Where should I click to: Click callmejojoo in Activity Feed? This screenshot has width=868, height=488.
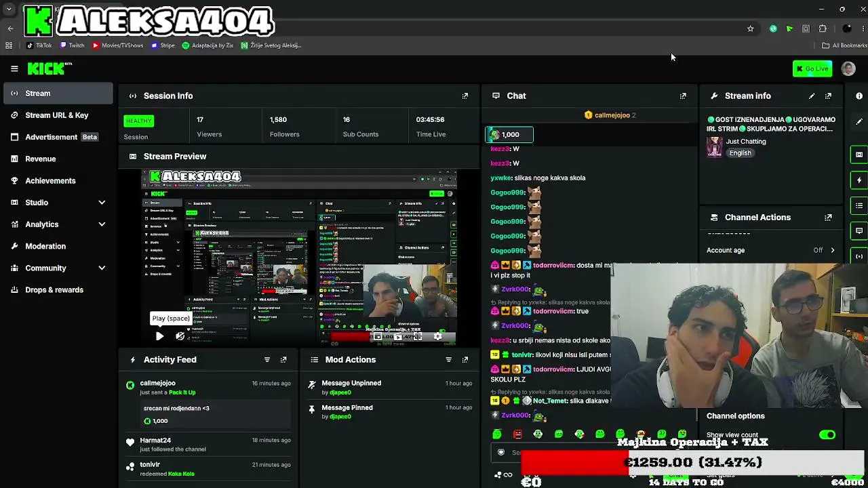tap(157, 383)
